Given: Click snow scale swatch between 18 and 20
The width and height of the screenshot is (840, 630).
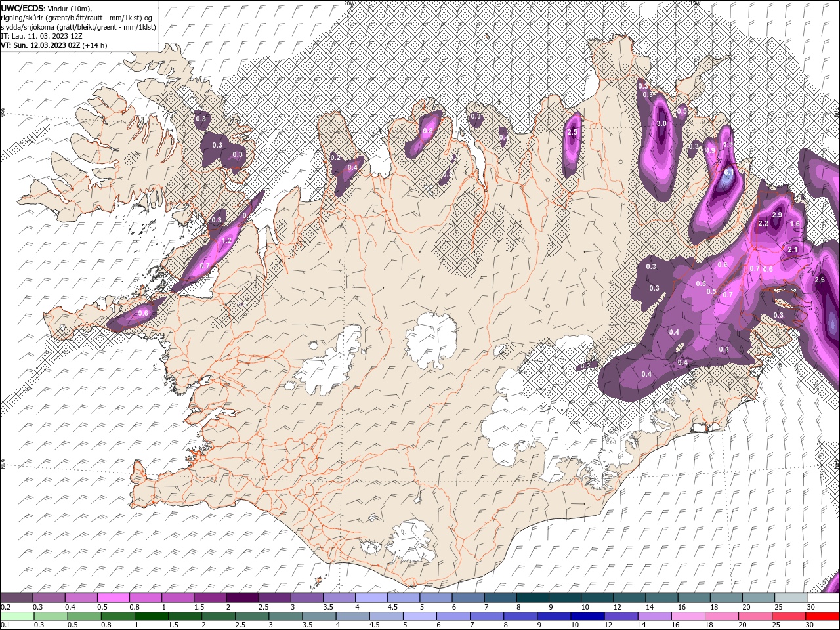Looking at the screenshot, I should coord(726,598).
